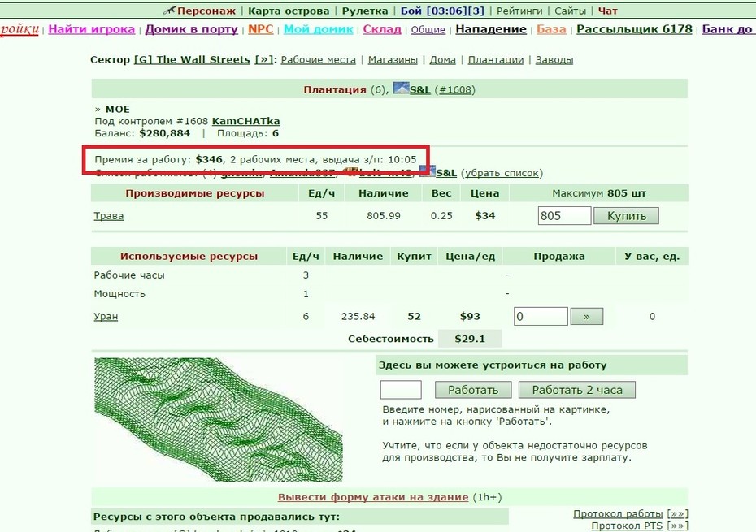Click the captcha number input field
This screenshot has width=756, height=532.
click(x=401, y=390)
